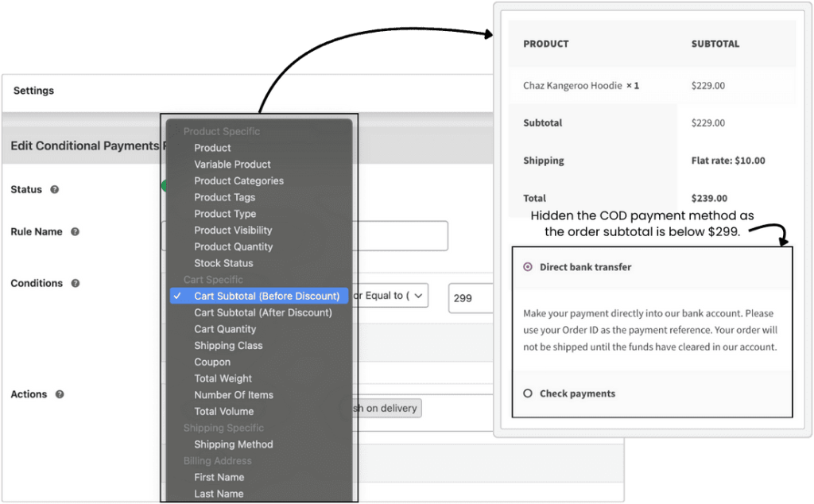The image size is (814, 504).
Task: Select Product from the condition list
Action: 212,148
